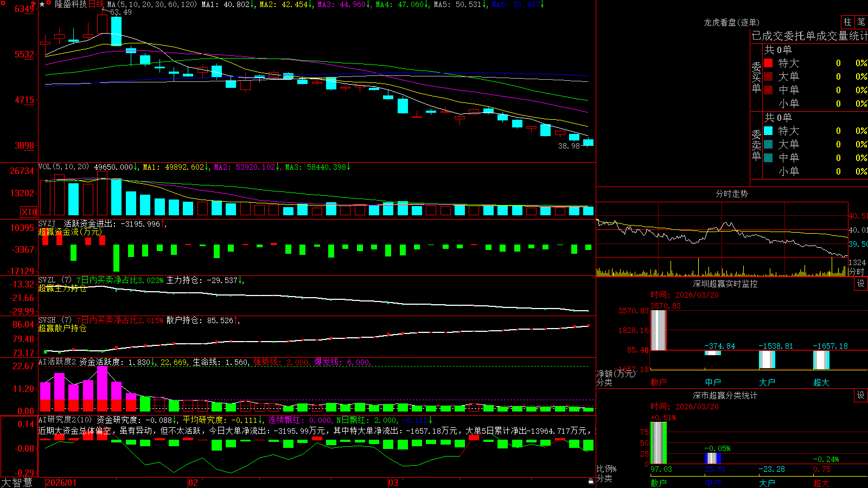
Task: Switch chart period via 日线 label
Action: pyautogui.click(x=96, y=4)
